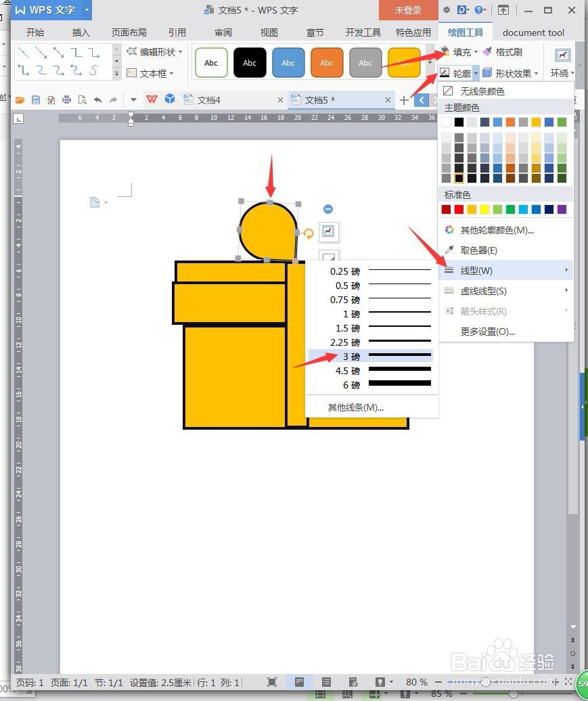
Task: Click the page layout view icon in status bar
Action: tap(300, 682)
